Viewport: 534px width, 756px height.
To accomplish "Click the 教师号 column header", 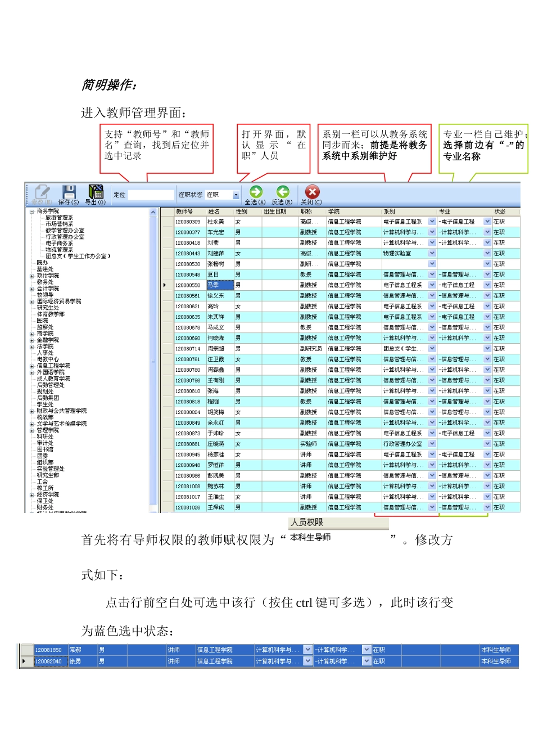I will (190, 211).
